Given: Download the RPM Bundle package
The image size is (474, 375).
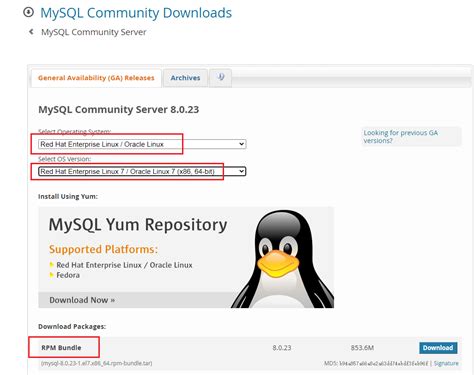Looking at the screenshot, I should (438, 348).
